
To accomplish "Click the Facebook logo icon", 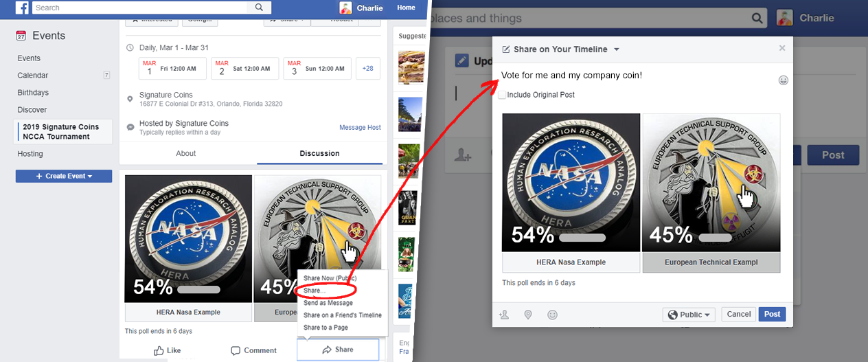I will tap(22, 8).
